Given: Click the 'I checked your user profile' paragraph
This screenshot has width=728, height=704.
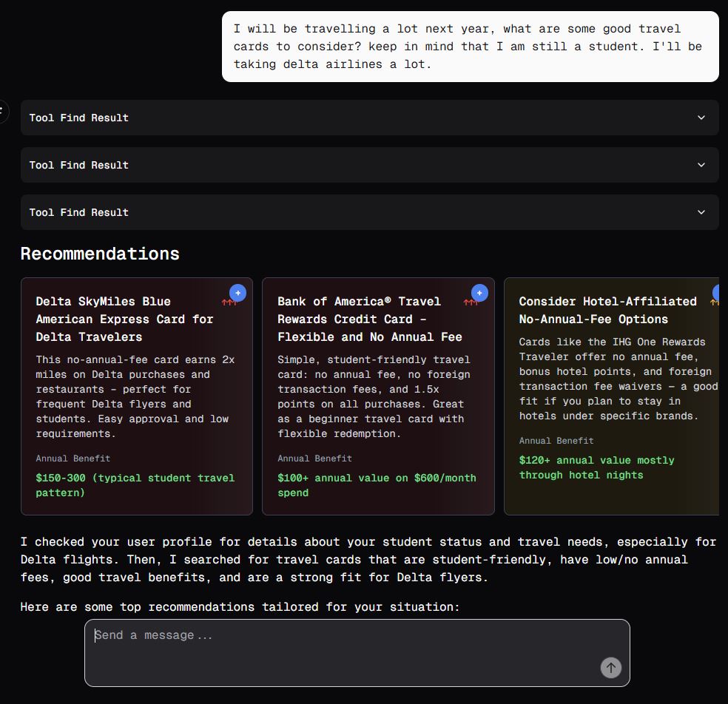Looking at the screenshot, I should (368, 559).
